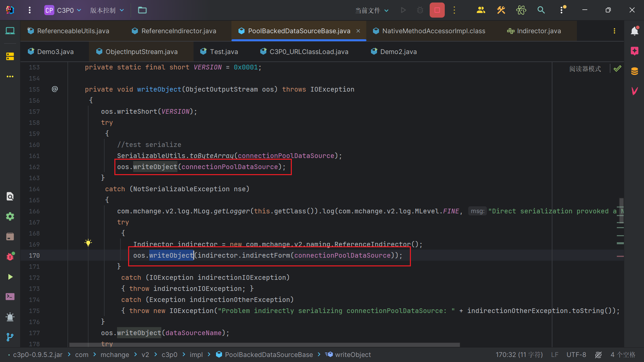Viewport: 644px width, 362px height.
Task: Change the UTF-8 file encoding
Action: click(576, 355)
